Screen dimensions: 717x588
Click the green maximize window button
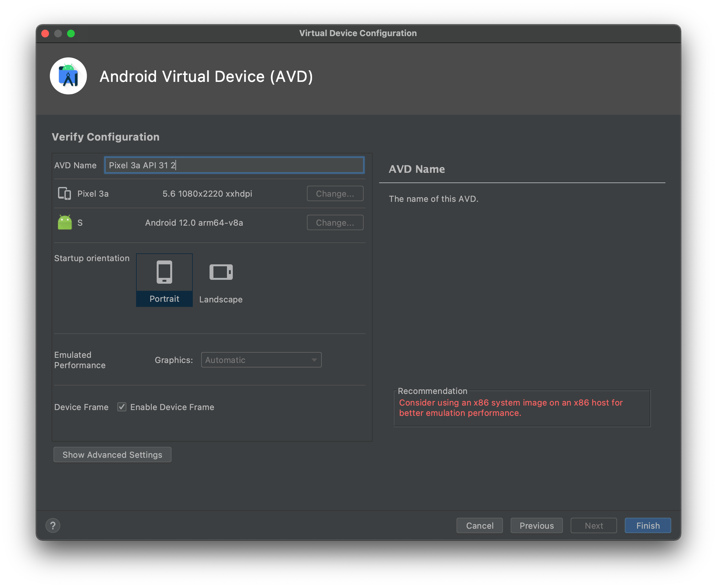pos(71,34)
